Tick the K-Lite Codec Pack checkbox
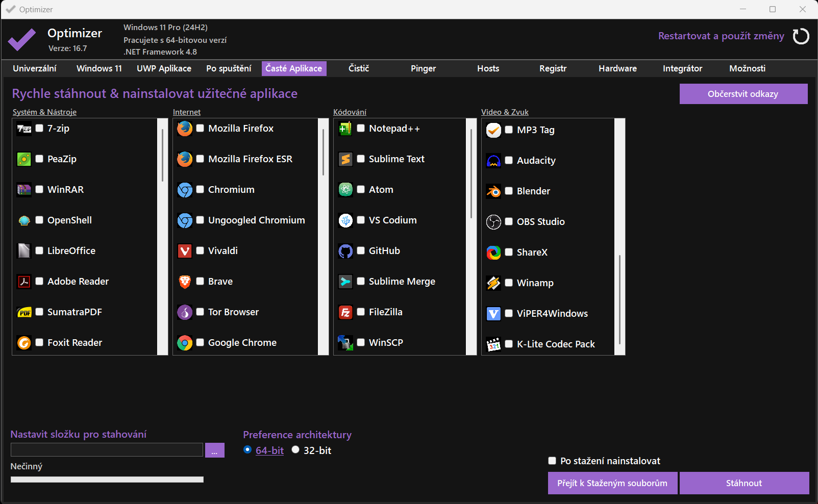818x504 pixels. pos(509,344)
